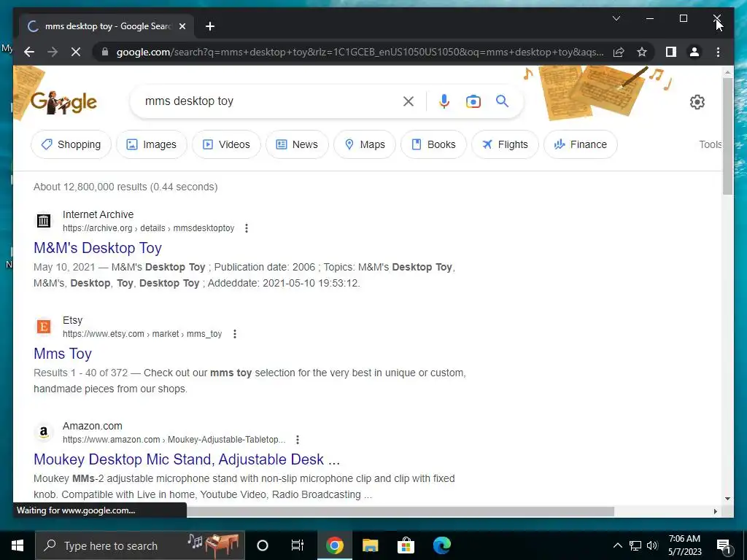747x560 pixels.
Task: Search by voice microphone icon
Action: pos(444,101)
